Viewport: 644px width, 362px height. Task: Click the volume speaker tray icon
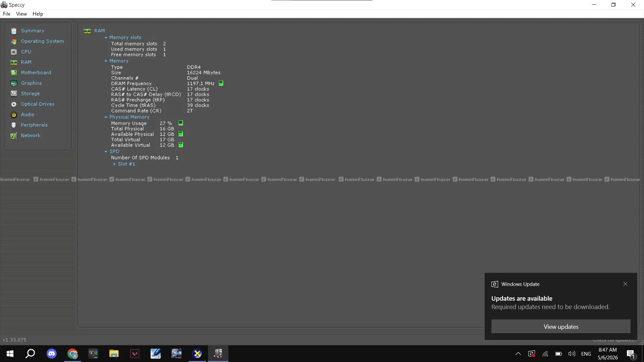pyautogui.click(x=572, y=354)
